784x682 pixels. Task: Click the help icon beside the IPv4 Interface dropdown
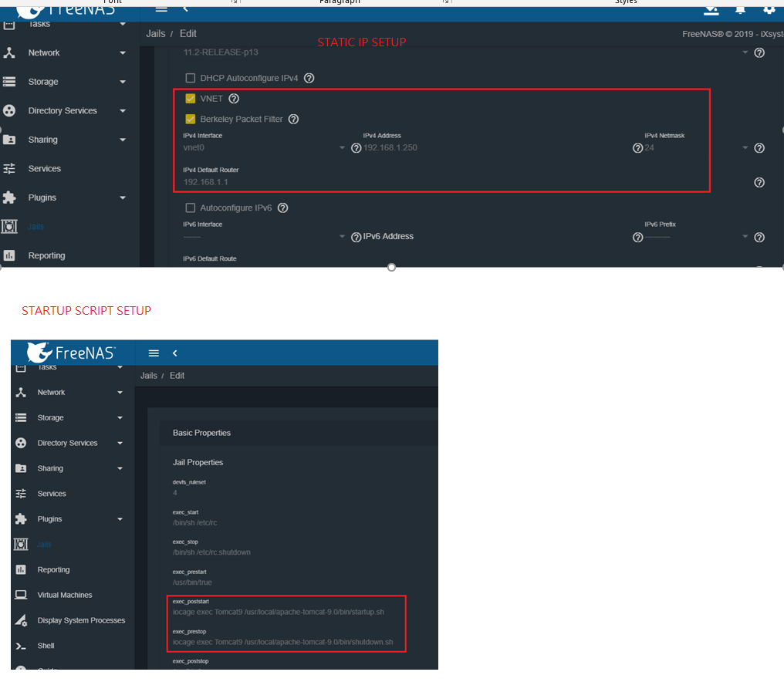(x=356, y=148)
